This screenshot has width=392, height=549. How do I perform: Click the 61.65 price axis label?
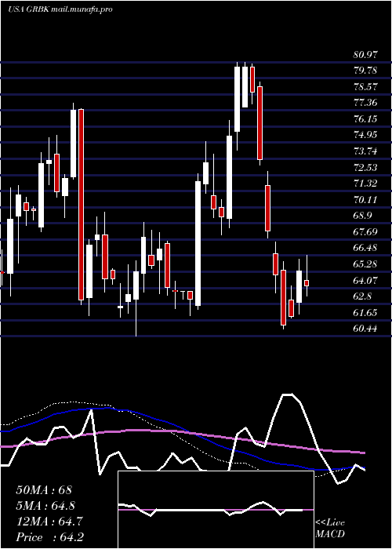365,312
